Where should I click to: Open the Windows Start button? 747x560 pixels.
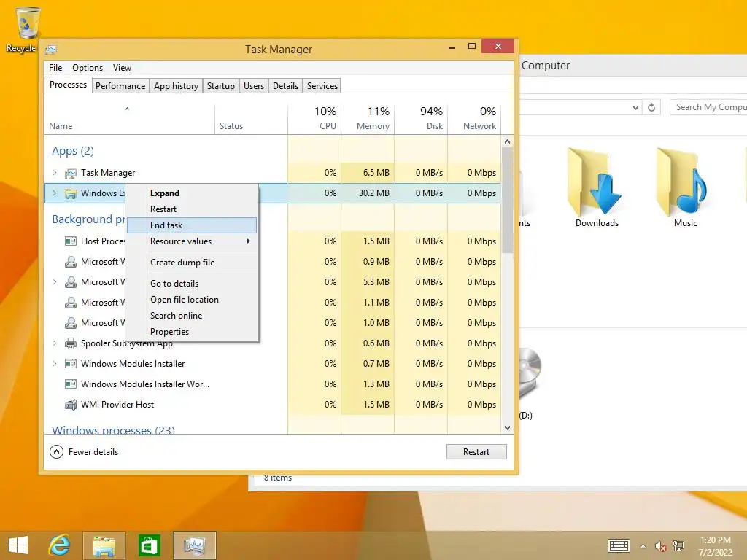coord(18,545)
